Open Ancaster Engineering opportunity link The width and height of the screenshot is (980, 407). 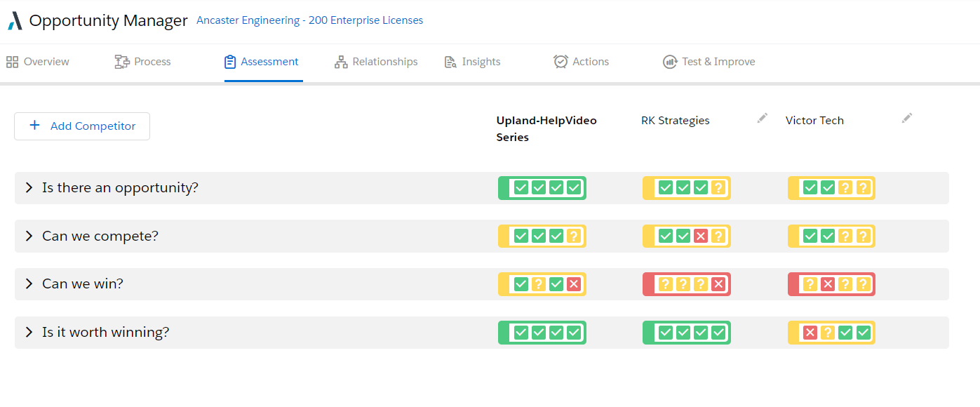(309, 20)
